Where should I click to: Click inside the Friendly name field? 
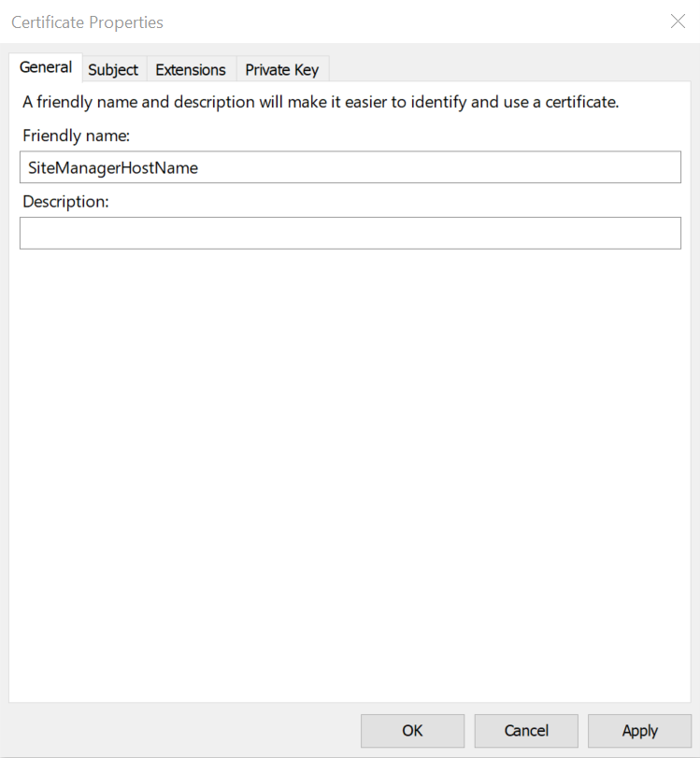point(350,167)
